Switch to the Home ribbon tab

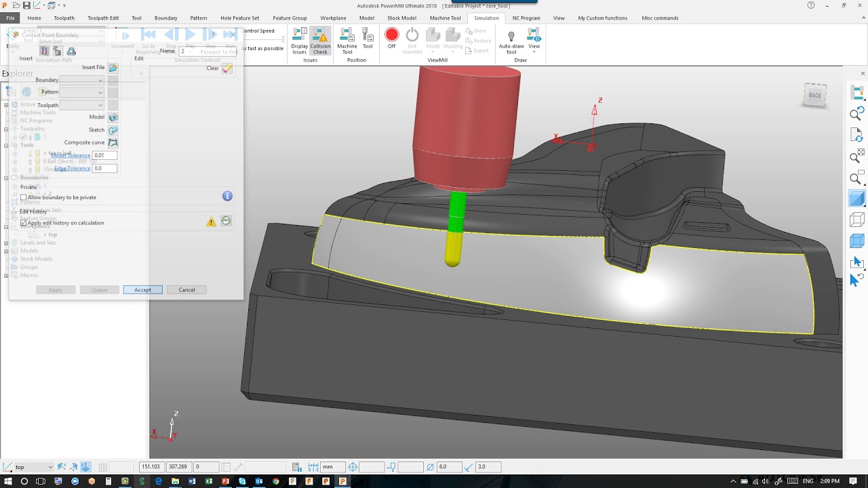coord(34,18)
